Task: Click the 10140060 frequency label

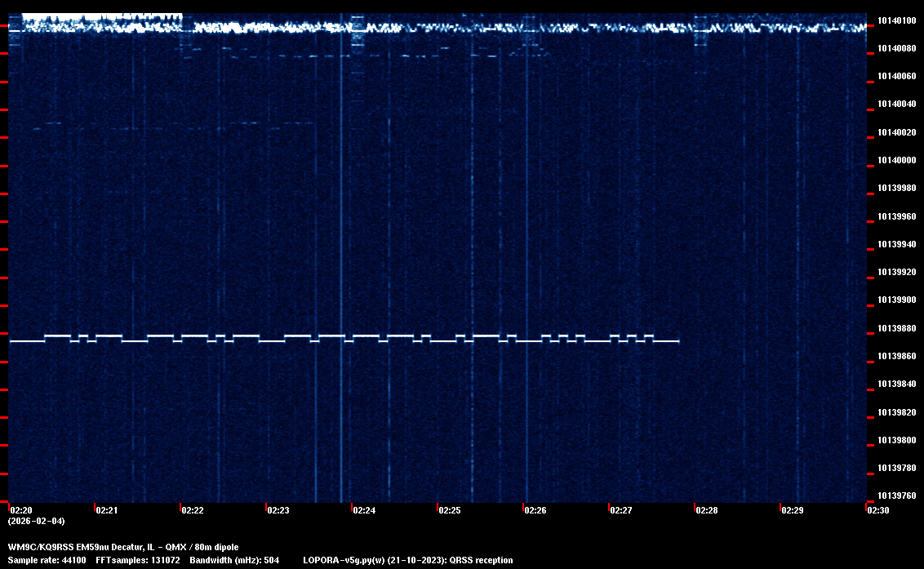Action: (x=896, y=76)
